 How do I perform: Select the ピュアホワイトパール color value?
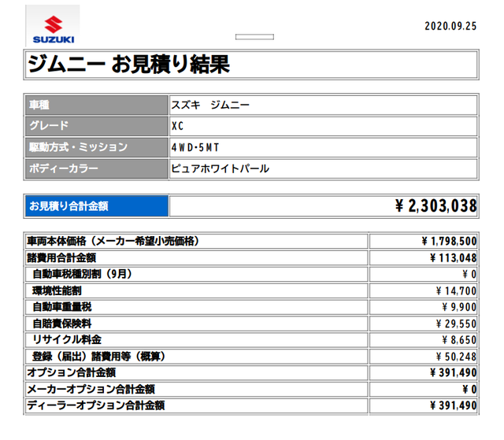(220, 168)
